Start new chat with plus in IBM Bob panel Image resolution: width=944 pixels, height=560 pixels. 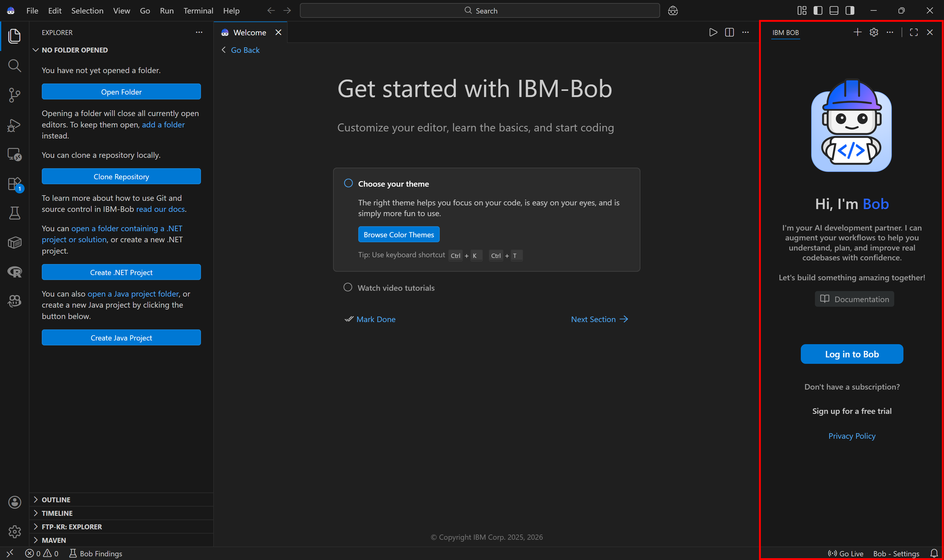coord(858,33)
